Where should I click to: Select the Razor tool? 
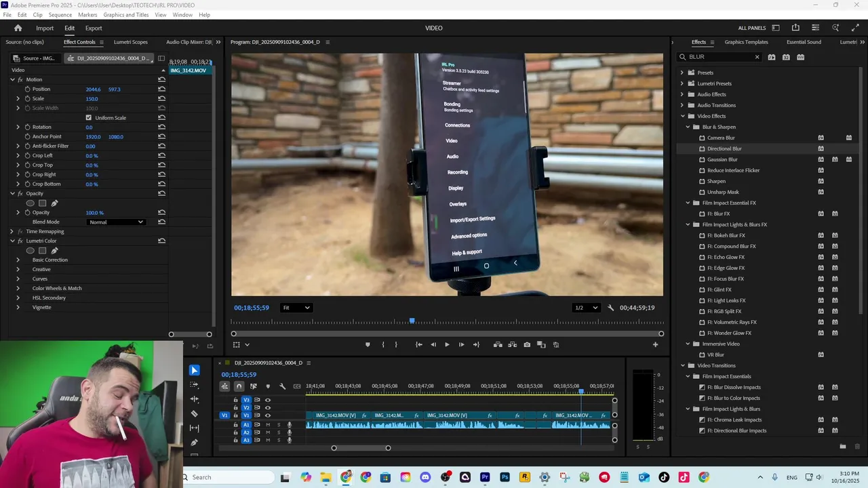pos(195,413)
